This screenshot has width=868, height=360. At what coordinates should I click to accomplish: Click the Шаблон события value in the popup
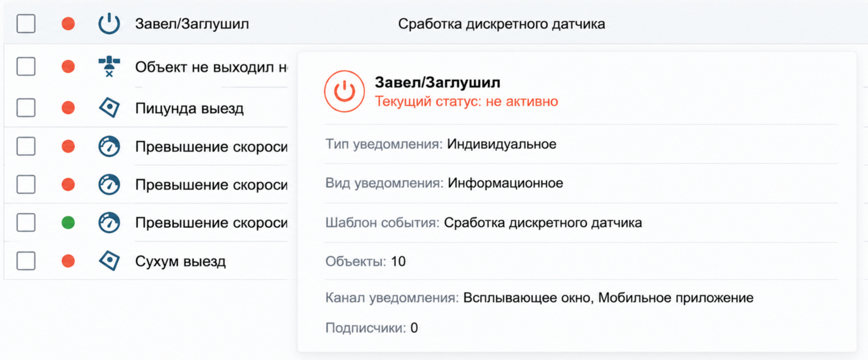[542, 223]
